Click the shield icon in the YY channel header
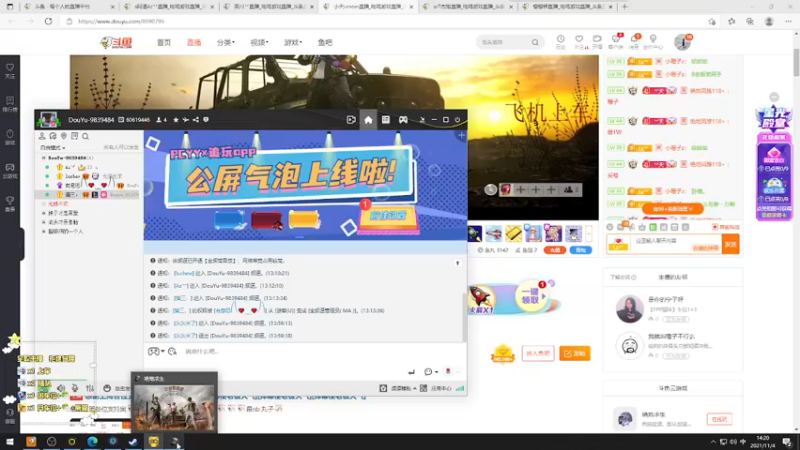 pos(206,120)
